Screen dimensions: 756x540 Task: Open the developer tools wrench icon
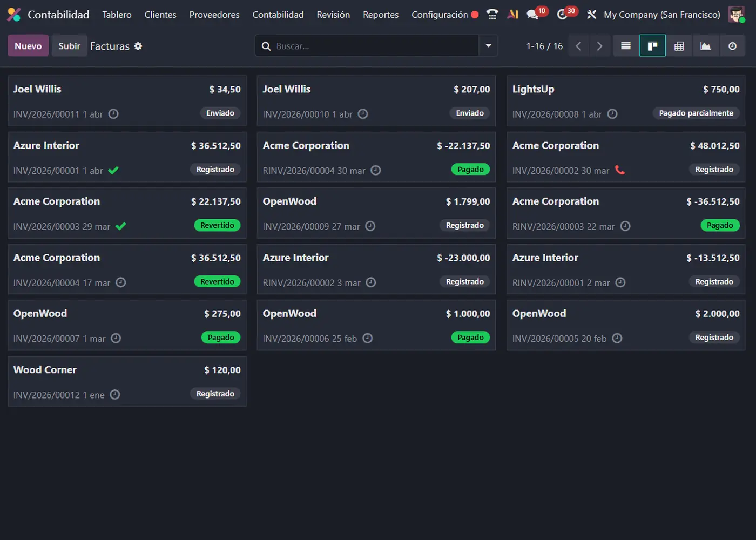(x=592, y=15)
